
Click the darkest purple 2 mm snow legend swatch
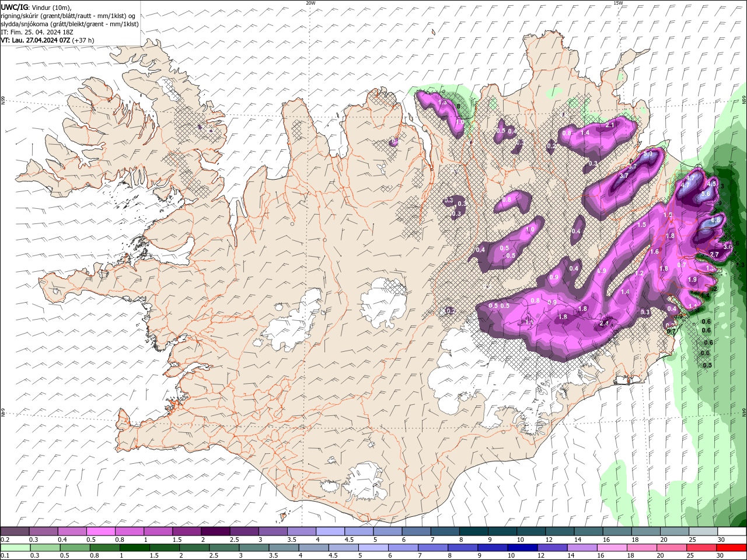(215, 531)
